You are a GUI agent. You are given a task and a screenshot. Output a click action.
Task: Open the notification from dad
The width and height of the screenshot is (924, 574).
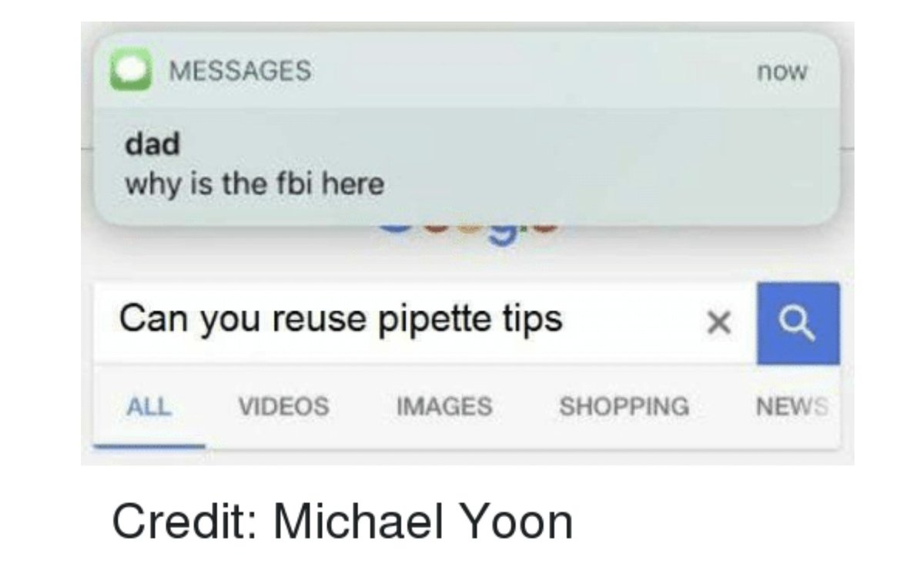[x=467, y=129]
